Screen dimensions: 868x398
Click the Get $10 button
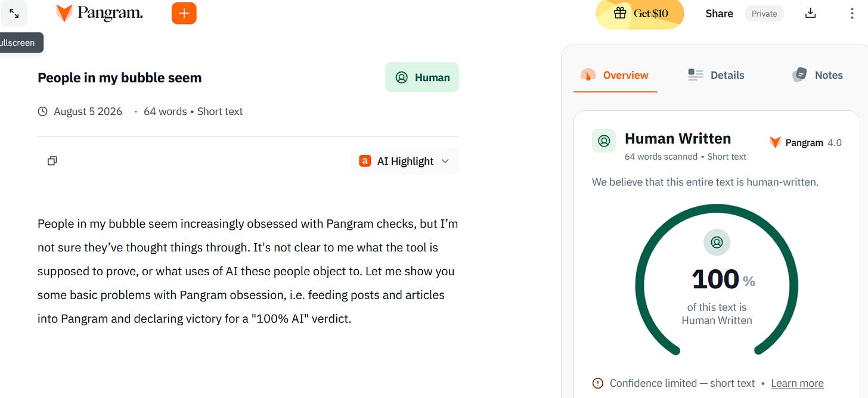pyautogui.click(x=640, y=14)
